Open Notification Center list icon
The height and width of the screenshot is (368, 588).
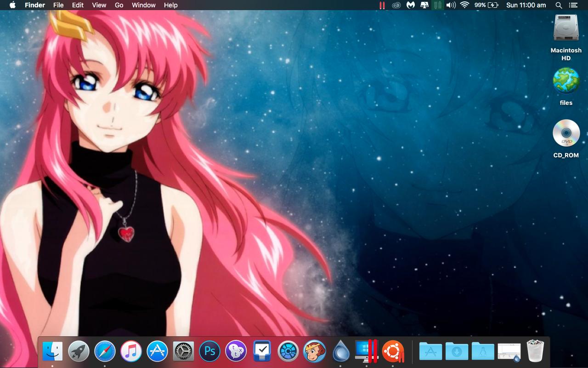(x=573, y=5)
